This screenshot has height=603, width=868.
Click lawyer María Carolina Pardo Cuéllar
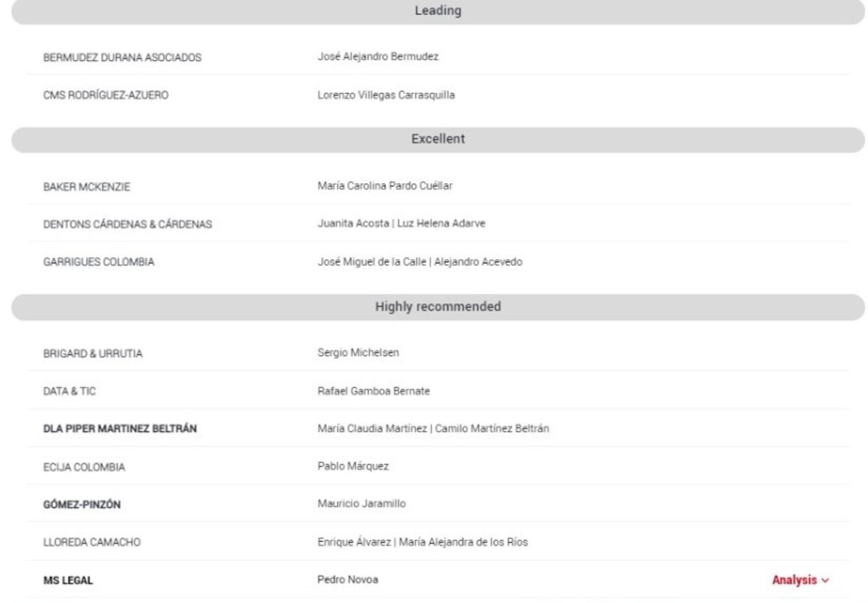(x=384, y=187)
